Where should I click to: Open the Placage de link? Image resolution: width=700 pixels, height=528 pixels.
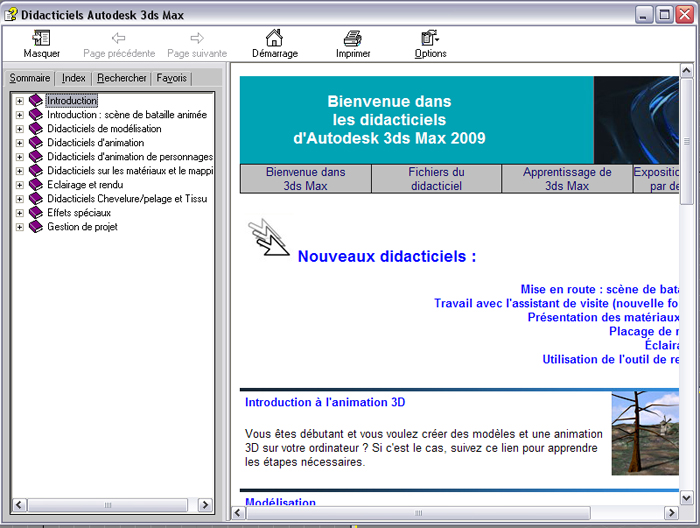pyautogui.click(x=644, y=331)
